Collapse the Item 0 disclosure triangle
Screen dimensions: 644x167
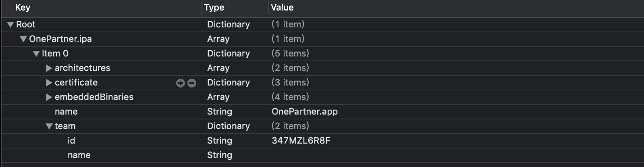coord(36,54)
